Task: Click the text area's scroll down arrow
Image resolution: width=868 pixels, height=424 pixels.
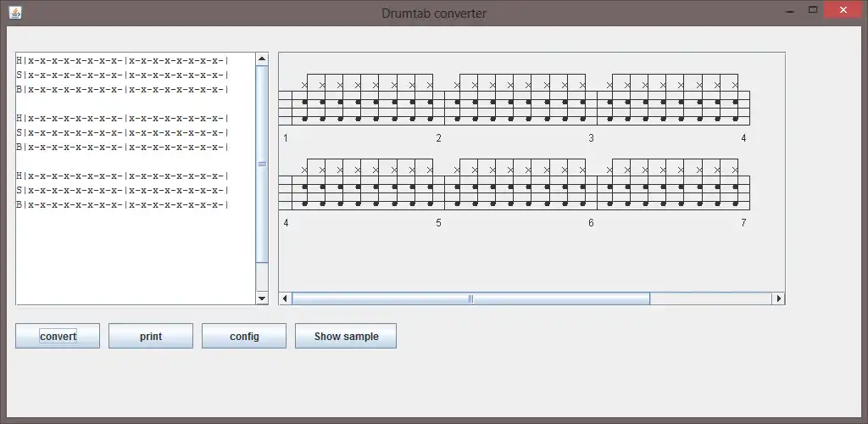Action: pyautogui.click(x=263, y=298)
